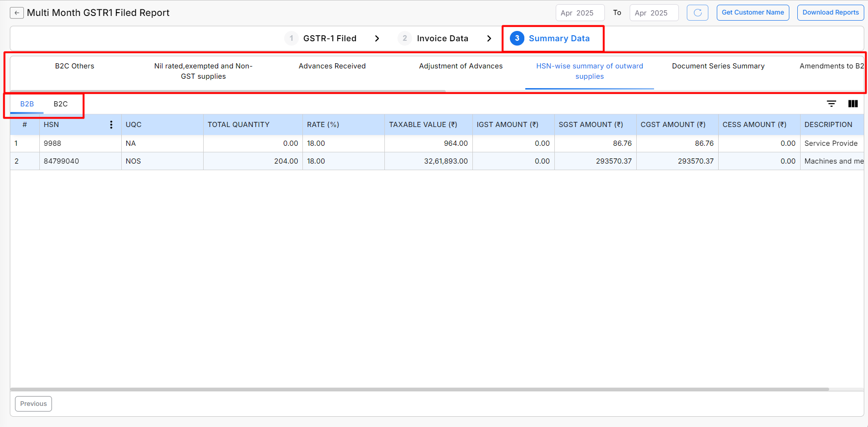Switch to the B2C sub-tab
Image resolution: width=868 pixels, height=427 pixels.
[60, 104]
